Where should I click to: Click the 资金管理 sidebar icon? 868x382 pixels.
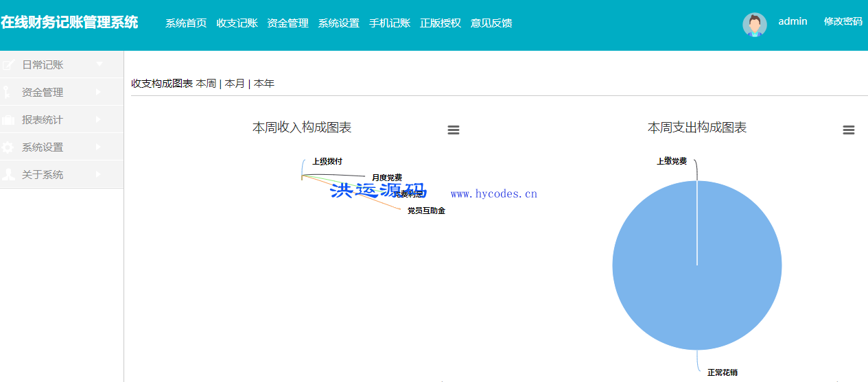[7, 92]
